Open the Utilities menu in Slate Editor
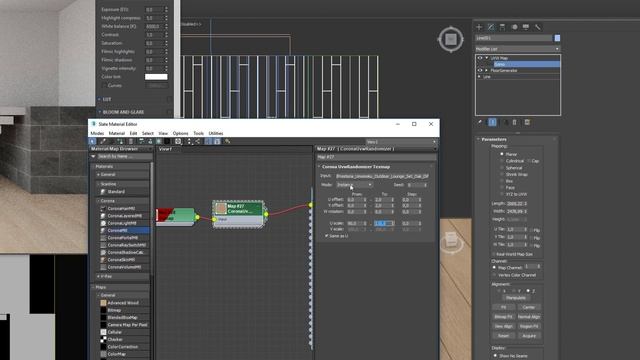Image resolution: width=640 pixels, height=360 pixels. (x=216, y=133)
